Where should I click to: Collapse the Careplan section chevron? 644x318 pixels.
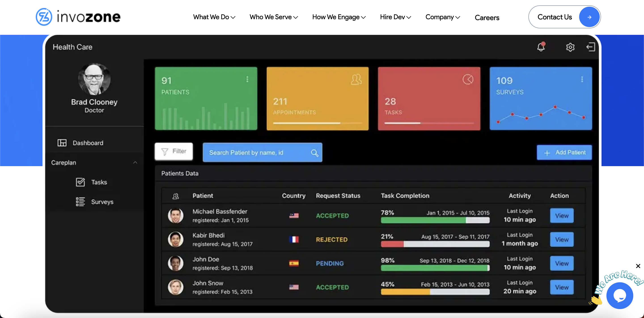pos(135,163)
